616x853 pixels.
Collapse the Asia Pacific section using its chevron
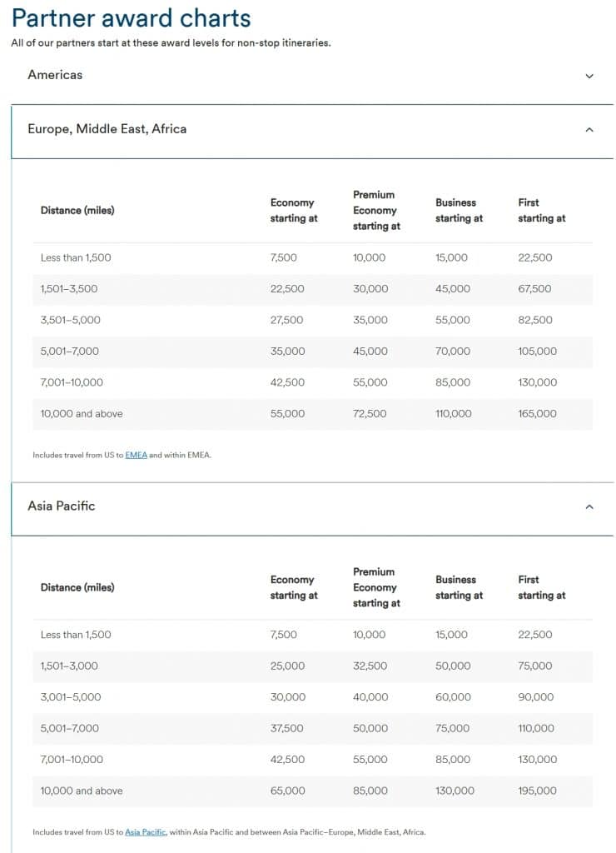pos(589,506)
